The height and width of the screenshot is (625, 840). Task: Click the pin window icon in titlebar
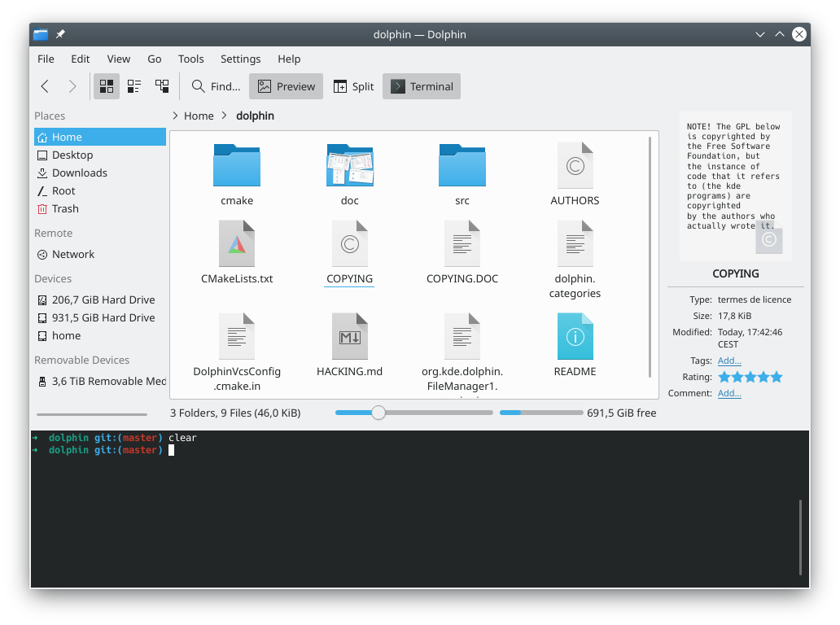point(60,34)
